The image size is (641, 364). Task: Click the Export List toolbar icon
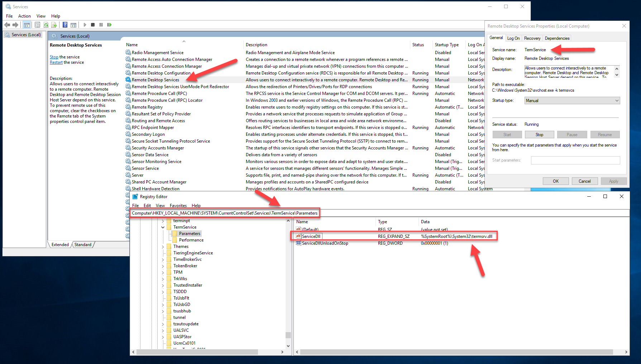(54, 25)
